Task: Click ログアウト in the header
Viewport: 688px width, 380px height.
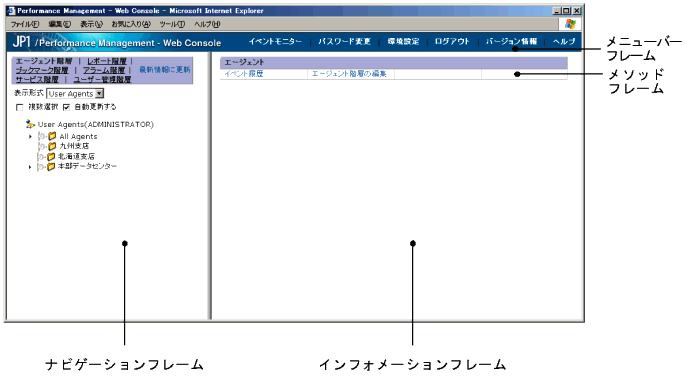Action: [x=452, y=41]
